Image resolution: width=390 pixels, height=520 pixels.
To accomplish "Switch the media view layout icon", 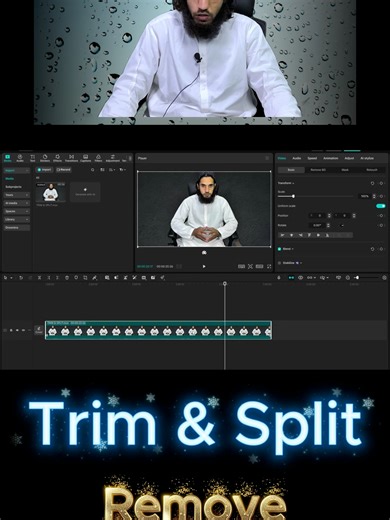I will point(102,170).
